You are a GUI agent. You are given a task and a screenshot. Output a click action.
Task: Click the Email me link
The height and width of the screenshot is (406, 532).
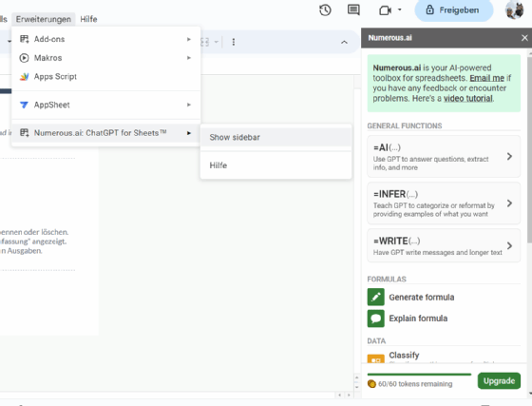point(486,78)
